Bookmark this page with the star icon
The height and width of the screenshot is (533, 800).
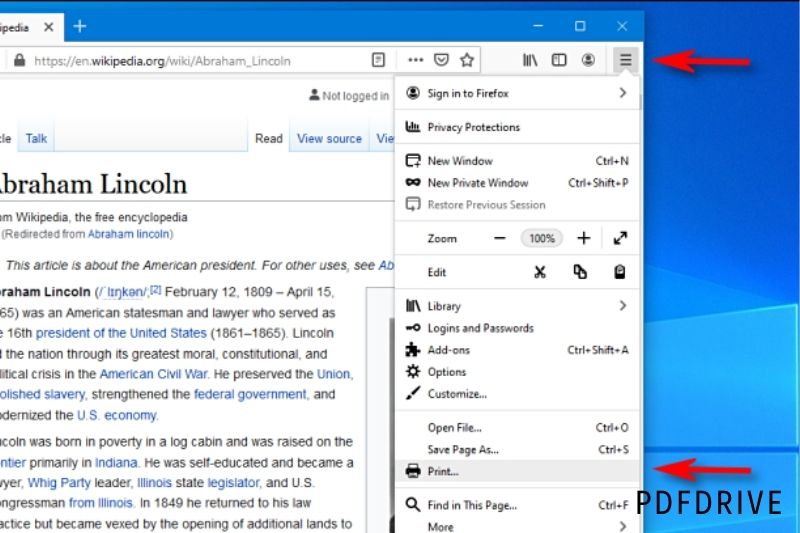pyautogui.click(x=467, y=60)
